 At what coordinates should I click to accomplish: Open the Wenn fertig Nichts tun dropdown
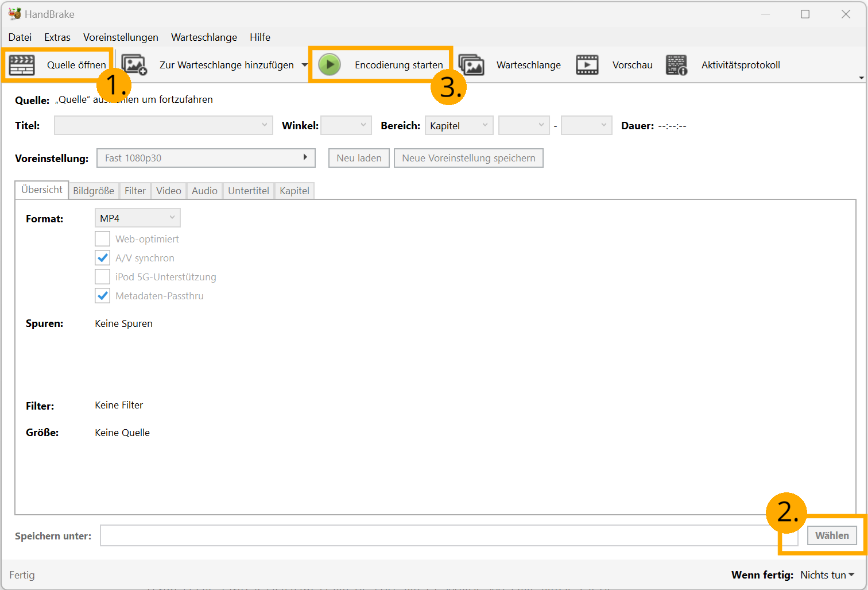(x=827, y=575)
